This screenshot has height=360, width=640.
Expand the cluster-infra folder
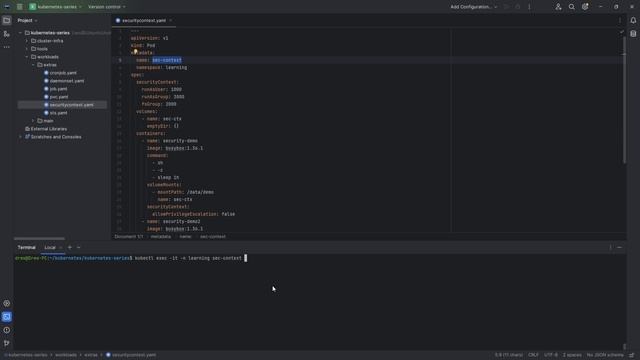click(27, 41)
